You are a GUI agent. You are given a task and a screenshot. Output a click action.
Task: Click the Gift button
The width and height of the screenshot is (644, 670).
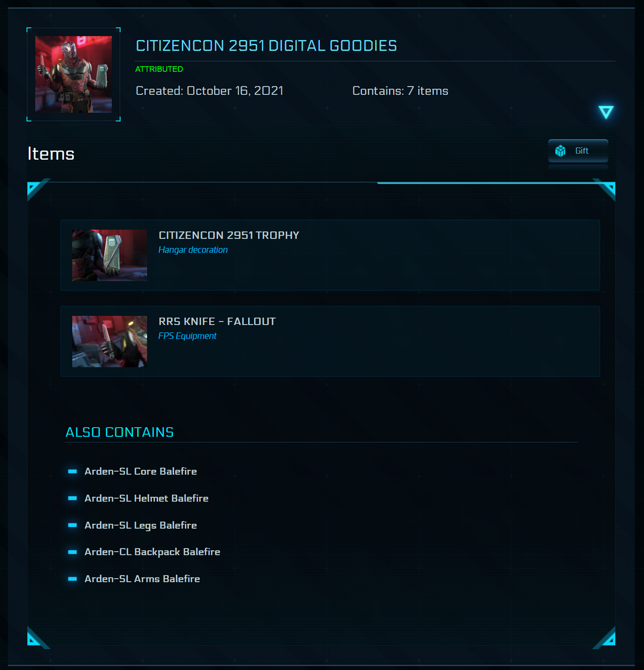click(578, 151)
